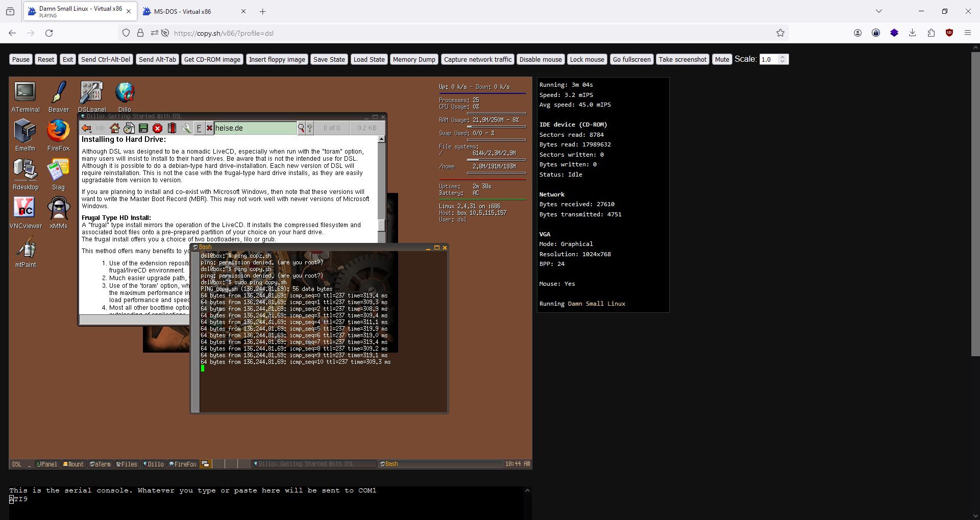Click the 10:44 AM taskbar clock
The width and height of the screenshot is (980, 520).
(x=517, y=464)
